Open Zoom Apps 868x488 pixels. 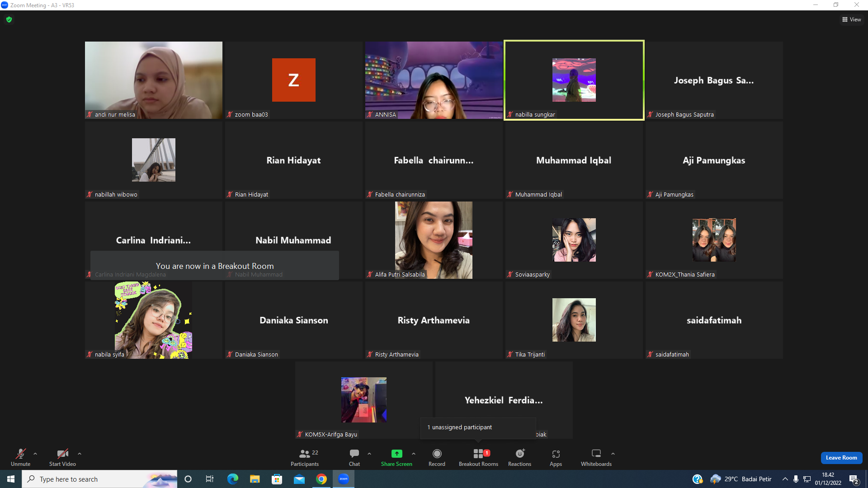(x=556, y=457)
